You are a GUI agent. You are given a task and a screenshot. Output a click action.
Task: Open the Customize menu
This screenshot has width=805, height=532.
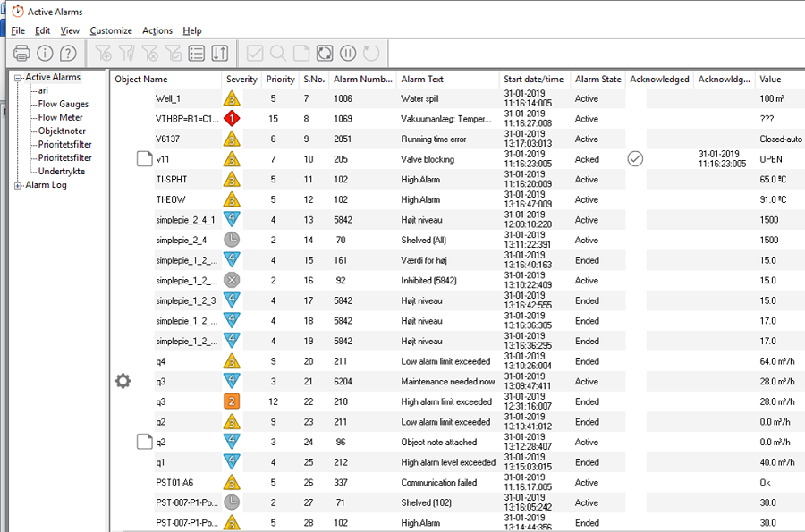click(110, 30)
